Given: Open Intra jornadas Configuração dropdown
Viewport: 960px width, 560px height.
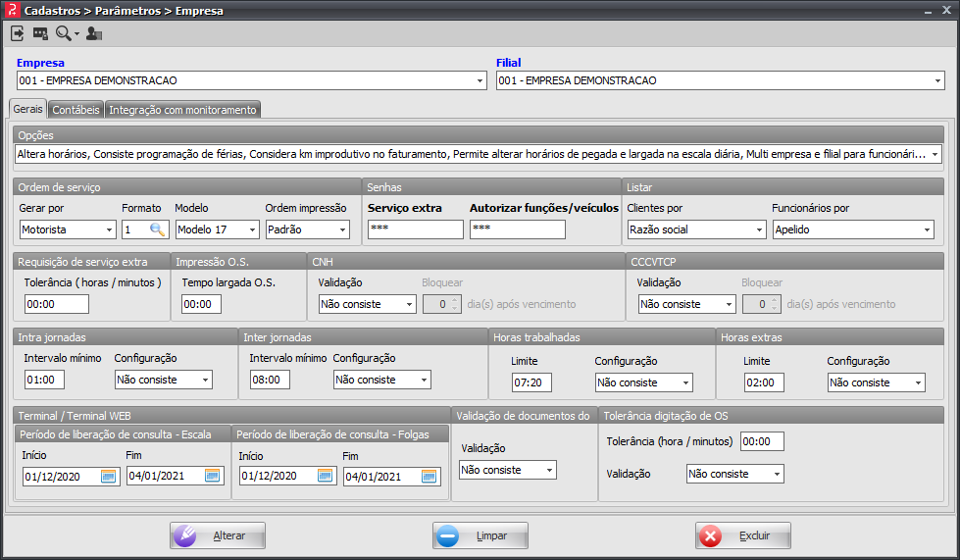Looking at the screenshot, I should [205, 380].
